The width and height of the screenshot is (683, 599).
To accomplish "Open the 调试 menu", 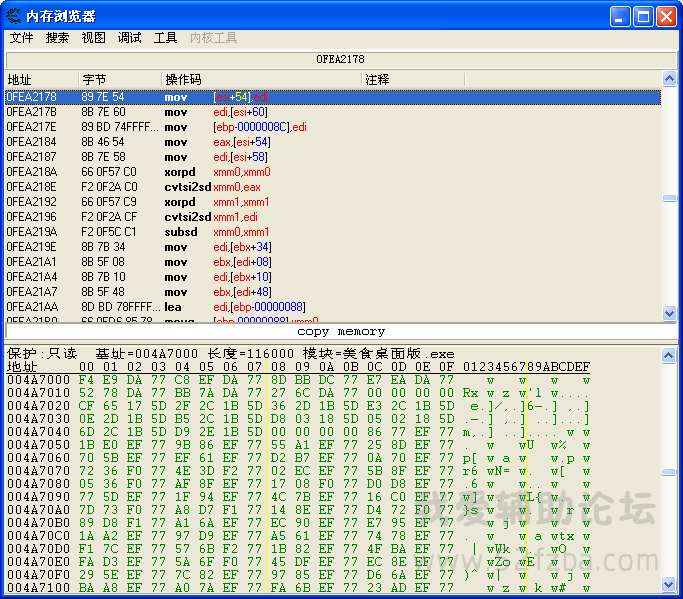I will pos(129,38).
